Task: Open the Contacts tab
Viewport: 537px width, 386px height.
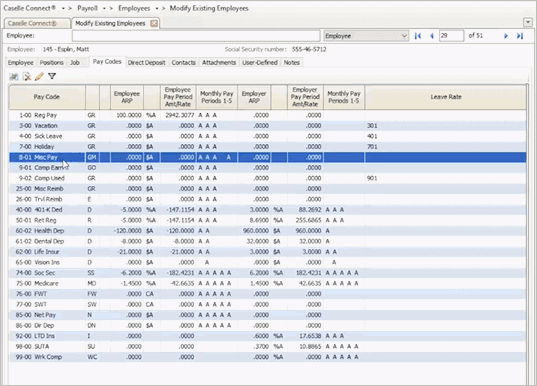Action: (184, 62)
